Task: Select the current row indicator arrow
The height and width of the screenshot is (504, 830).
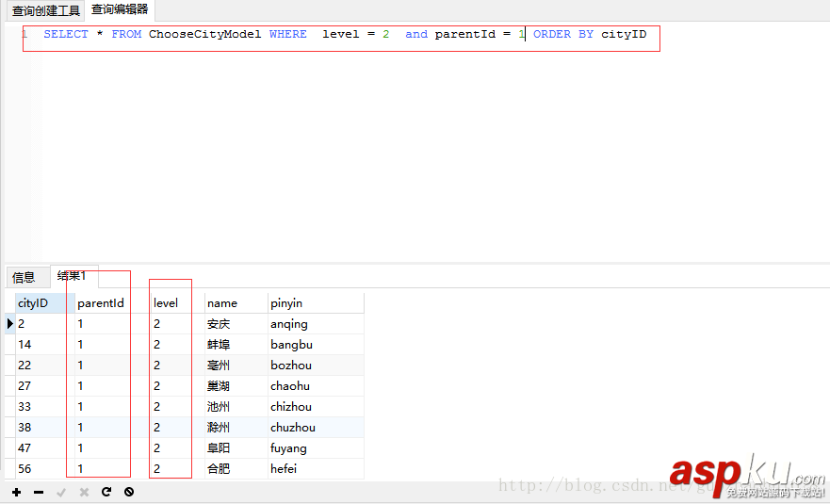Action: (x=10, y=323)
